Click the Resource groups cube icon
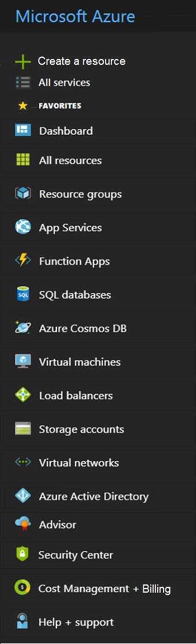The height and width of the screenshot is (644, 196). [x=23, y=194]
